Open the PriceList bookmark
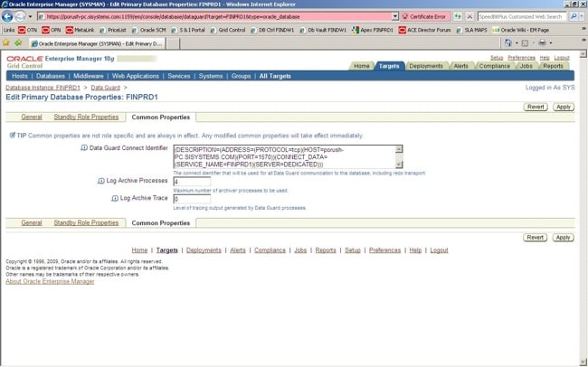This screenshot has width=588, height=367. point(113,30)
